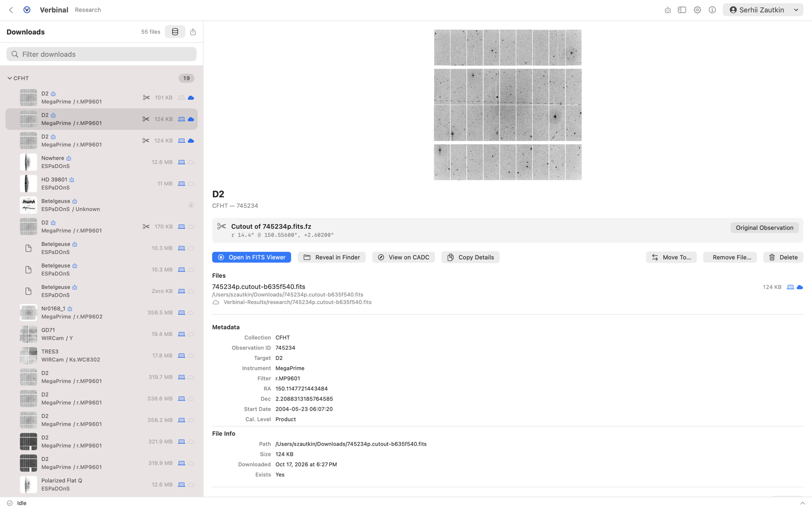Click Copy Details
Viewport: 812px width, 508px height.
[470, 257]
